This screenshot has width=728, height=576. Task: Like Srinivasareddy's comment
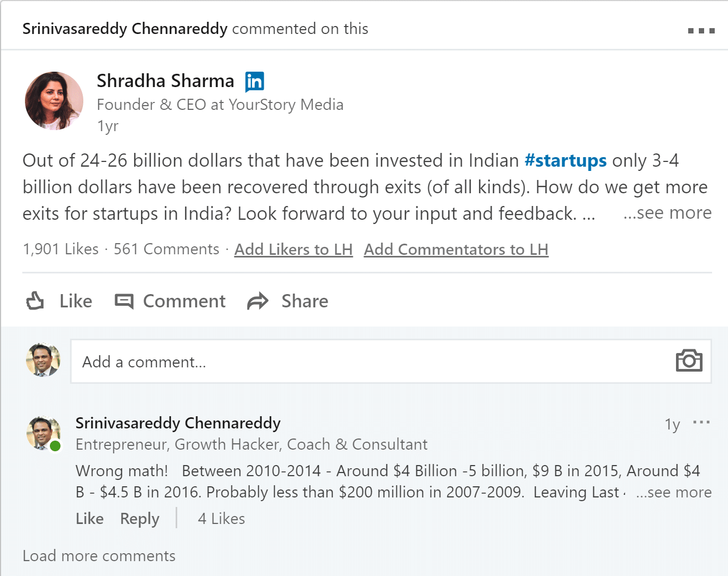click(90, 519)
